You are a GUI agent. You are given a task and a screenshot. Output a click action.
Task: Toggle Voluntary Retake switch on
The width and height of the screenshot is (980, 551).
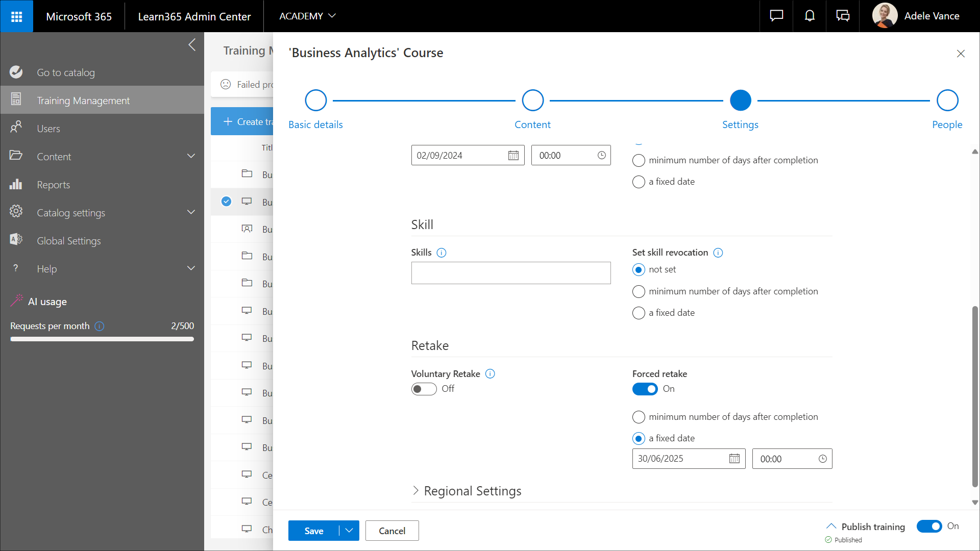coord(424,389)
